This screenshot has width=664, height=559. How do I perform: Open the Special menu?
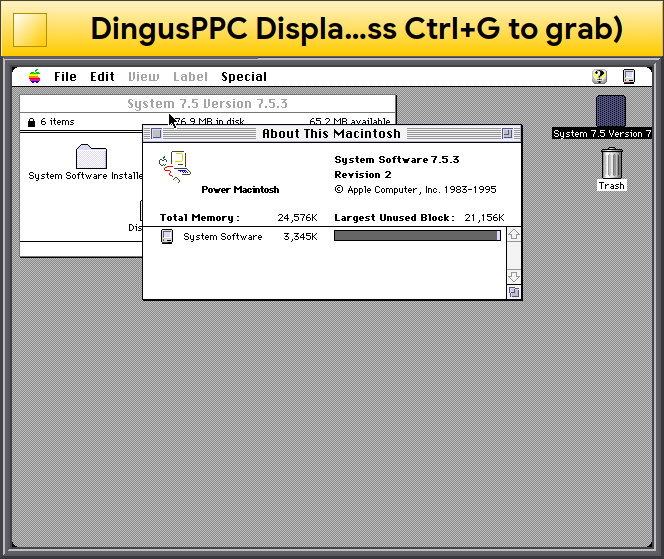244,77
